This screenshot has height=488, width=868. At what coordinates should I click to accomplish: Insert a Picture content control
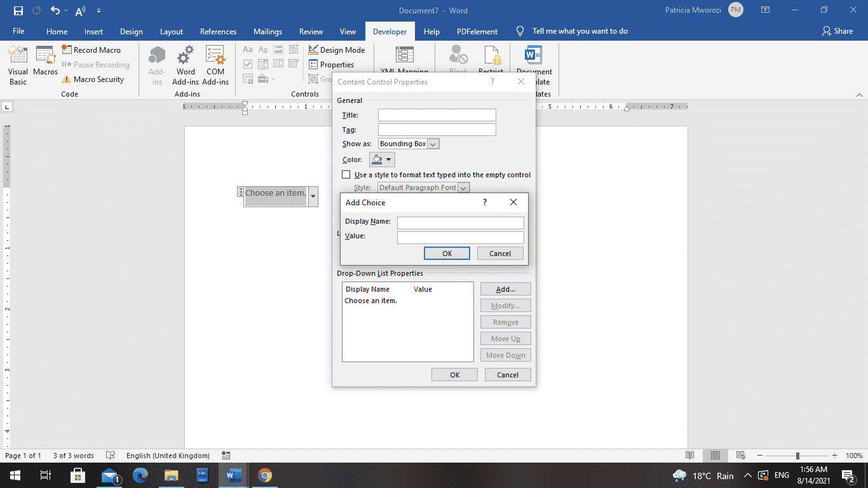(x=278, y=49)
